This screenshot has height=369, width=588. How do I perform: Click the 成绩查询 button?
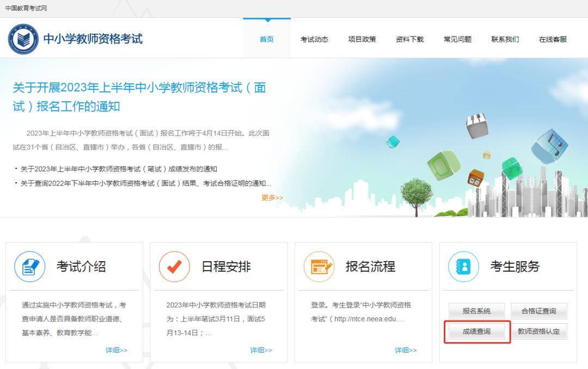476,331
